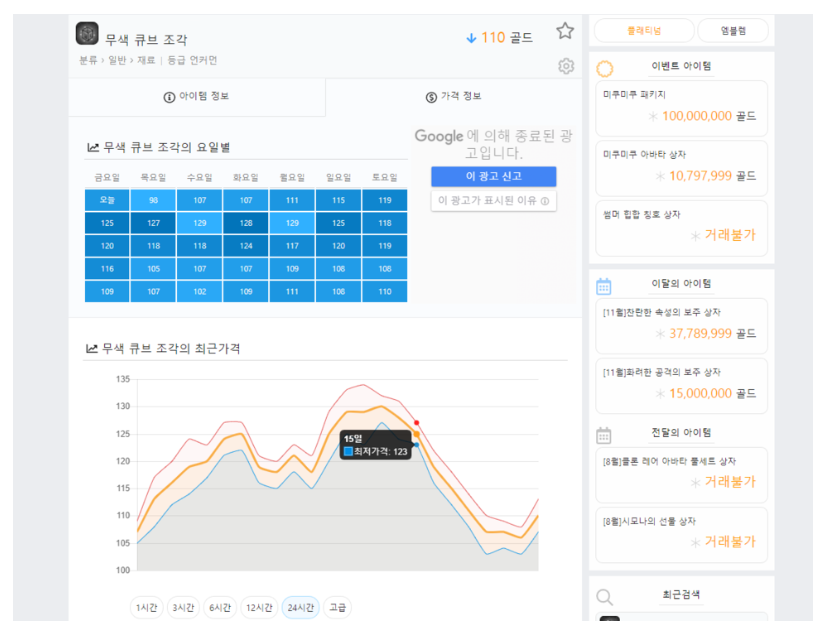Viewport: 826px width, 636px height.
Task: Switch to the 아이템 정보 tab
Action: pos(196,96)
